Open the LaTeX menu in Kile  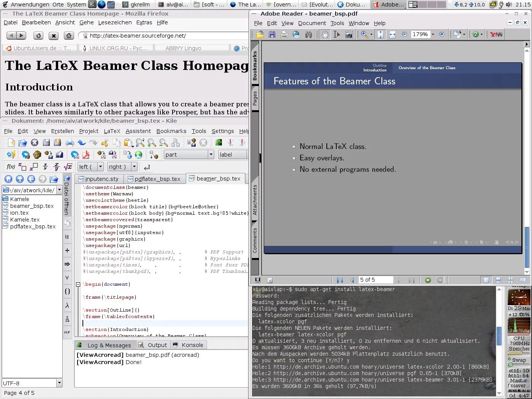click(112, 131)
